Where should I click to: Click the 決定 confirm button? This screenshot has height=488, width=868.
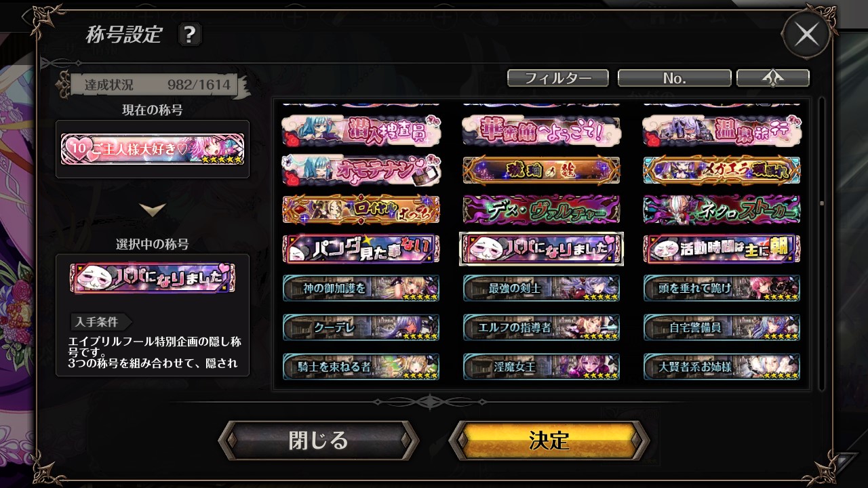point(549,441)
